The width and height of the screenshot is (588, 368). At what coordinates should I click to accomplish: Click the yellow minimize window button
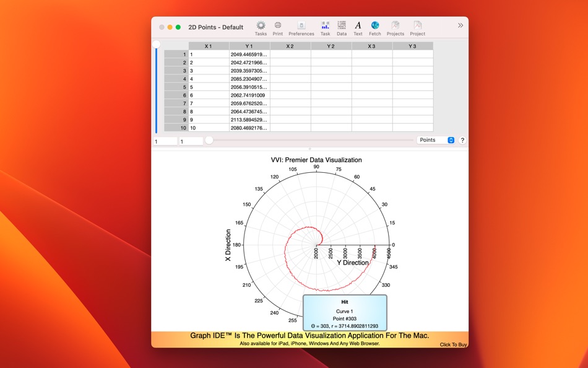pos(170,27)
